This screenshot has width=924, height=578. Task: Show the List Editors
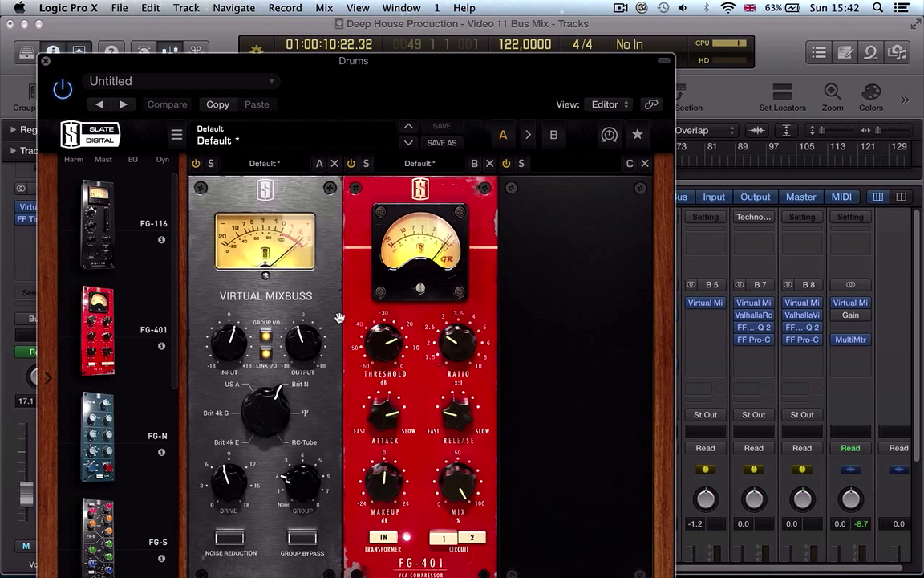point(819,52)
